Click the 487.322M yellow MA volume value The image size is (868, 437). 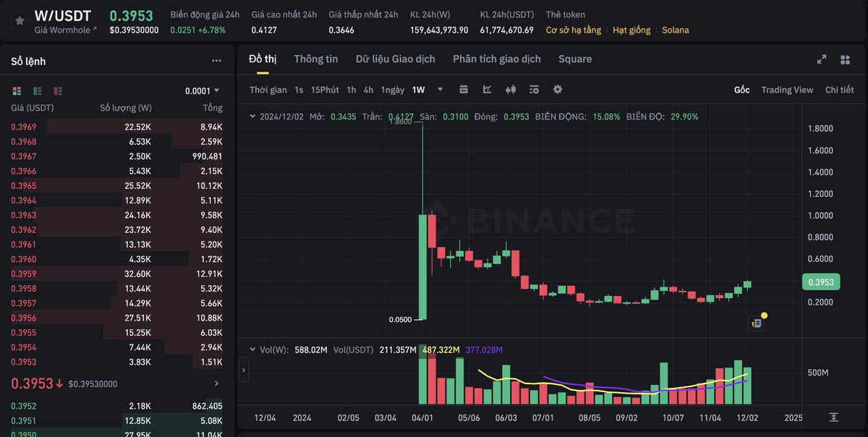pos(442,349)
